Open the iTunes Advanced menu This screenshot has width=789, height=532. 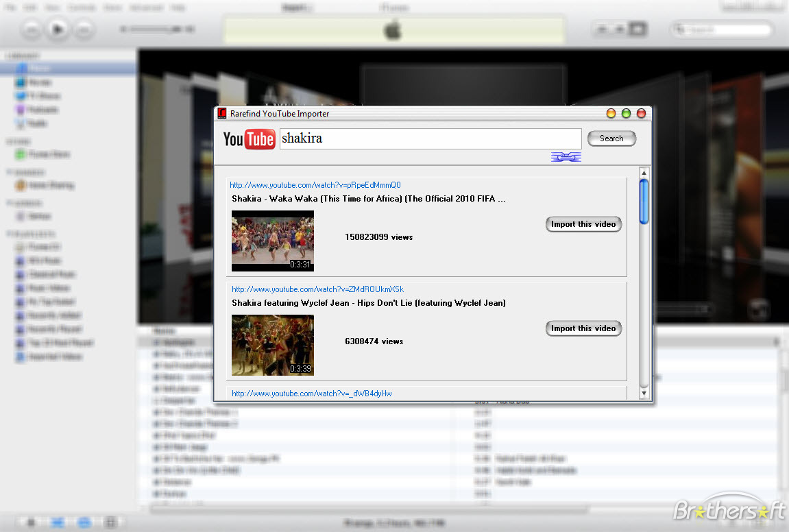point(146,8)
